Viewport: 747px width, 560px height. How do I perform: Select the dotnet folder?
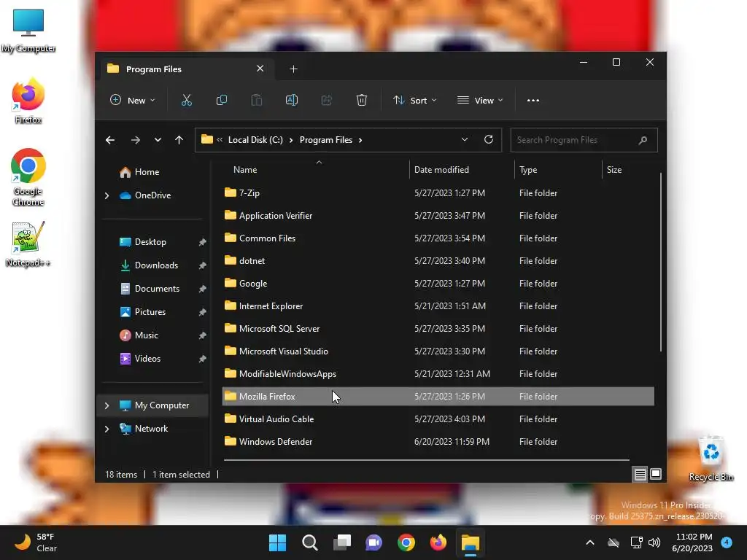pyautogui.click(x=438, y=261)
